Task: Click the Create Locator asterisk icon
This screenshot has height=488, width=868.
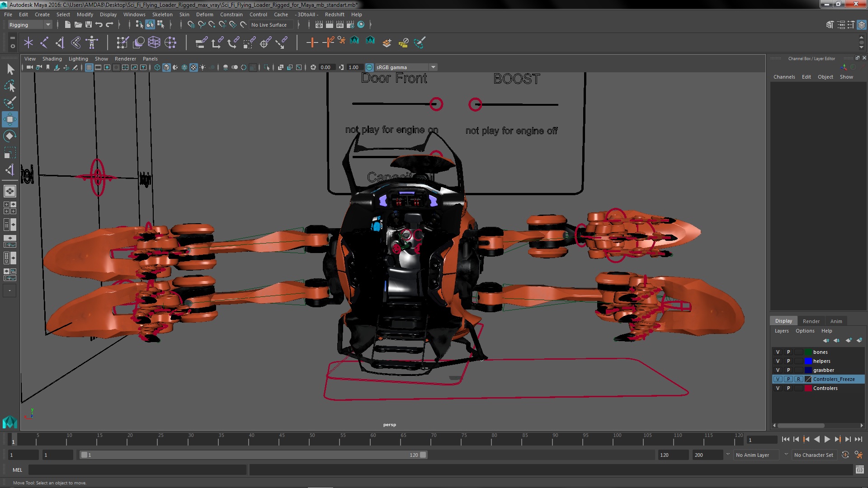Action: [28, 42]
